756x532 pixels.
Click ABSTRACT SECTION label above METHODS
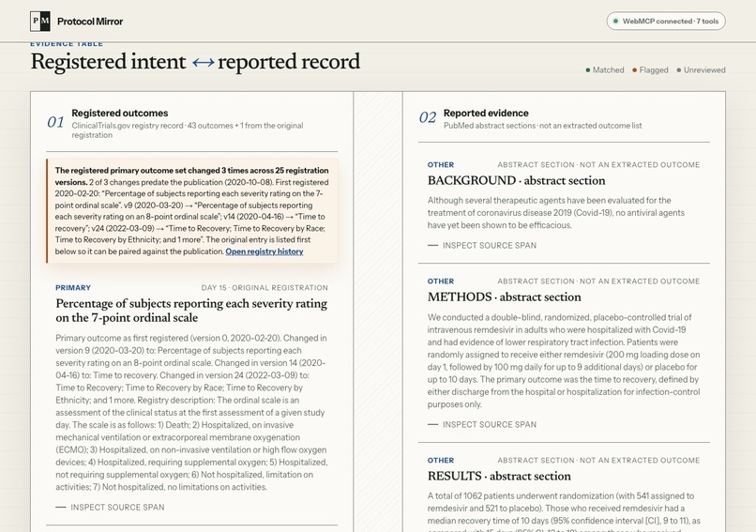(x=598, y=281)
